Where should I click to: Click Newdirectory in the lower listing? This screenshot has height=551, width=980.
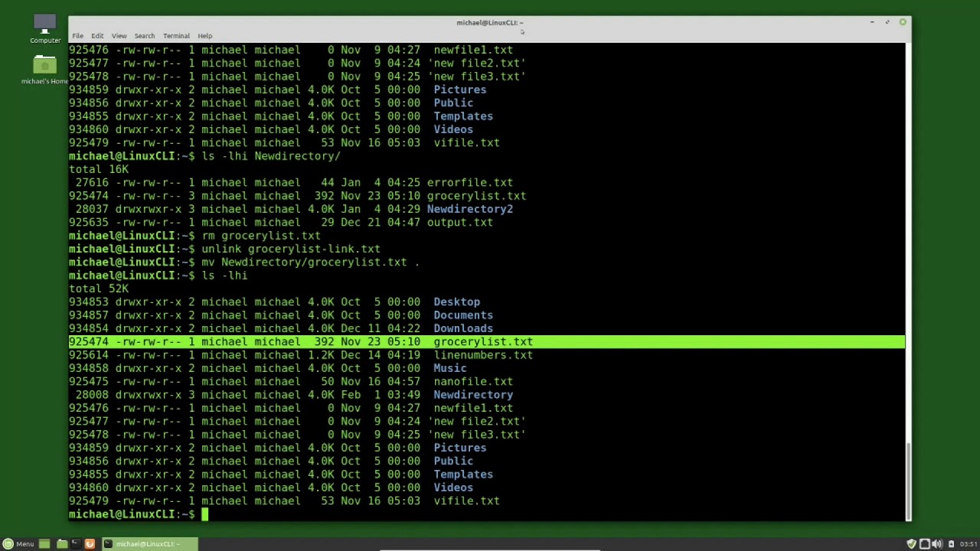click(x=473, y=395)
